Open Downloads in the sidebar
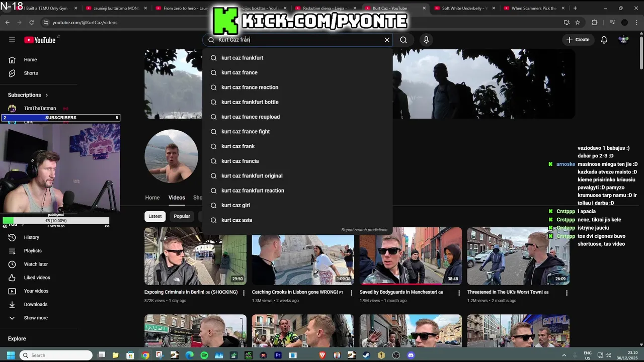Screen dimensions: 644x362 pyautogui.click(x=35, y=304)
